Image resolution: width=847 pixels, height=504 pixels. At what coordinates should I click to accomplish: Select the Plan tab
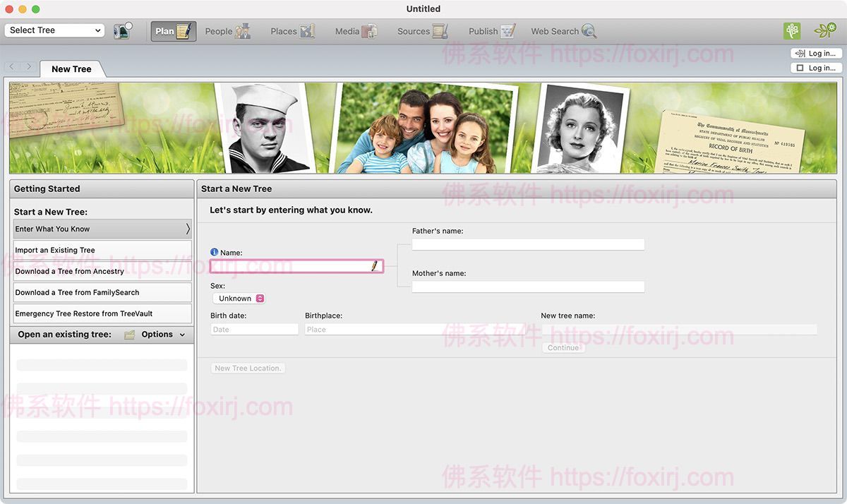pos(172,31)
